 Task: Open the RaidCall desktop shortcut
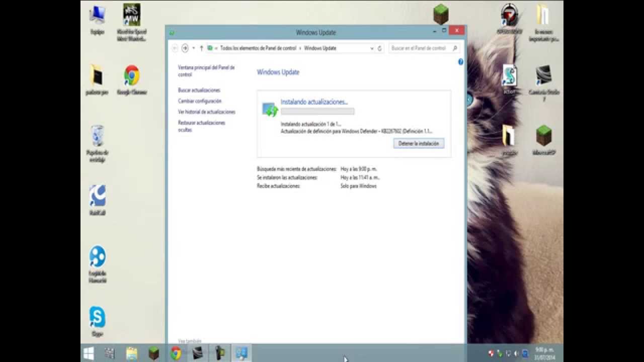(97, 200)
